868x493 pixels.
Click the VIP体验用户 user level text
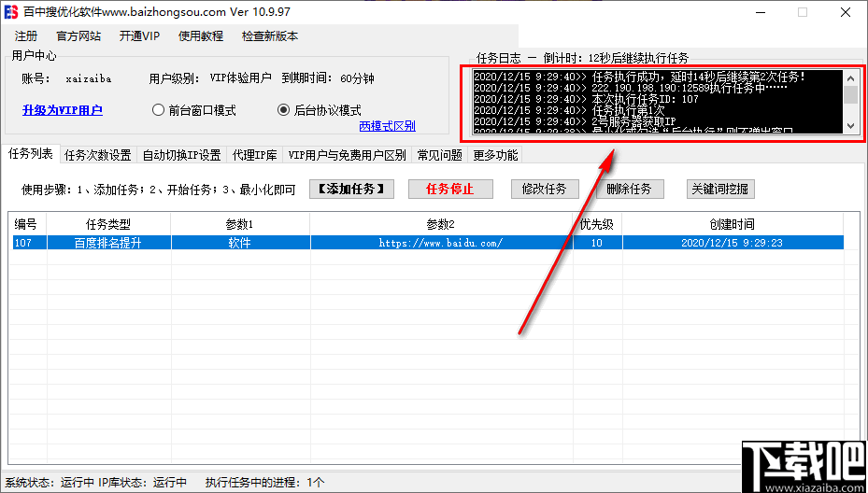click(241, 78)
